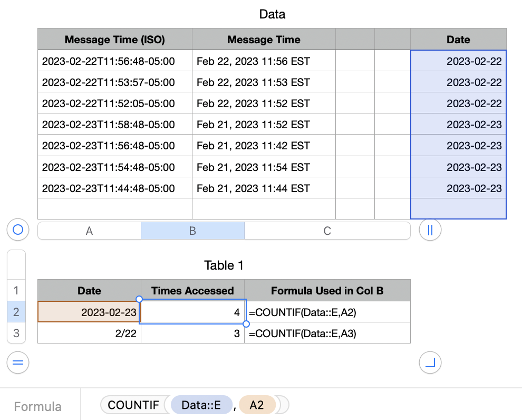Click the Date header in the Data table
This screenshot has width=522, height=420.
[458, 40]
